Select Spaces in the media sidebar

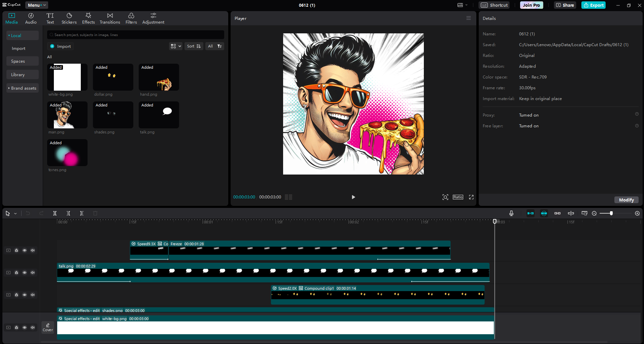pyautogui.click(x=22, y=61)
